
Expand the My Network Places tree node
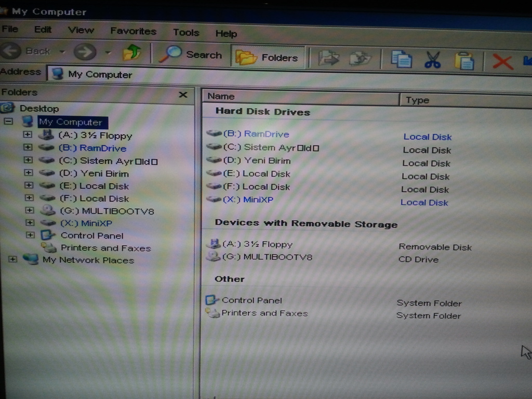point(12,259)
